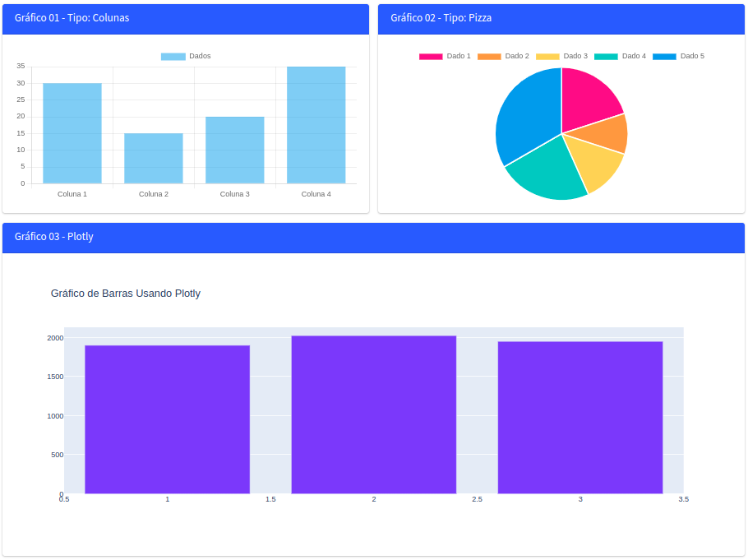
Task: Click the third purple Plotly bar
Action: click(580, 418)
